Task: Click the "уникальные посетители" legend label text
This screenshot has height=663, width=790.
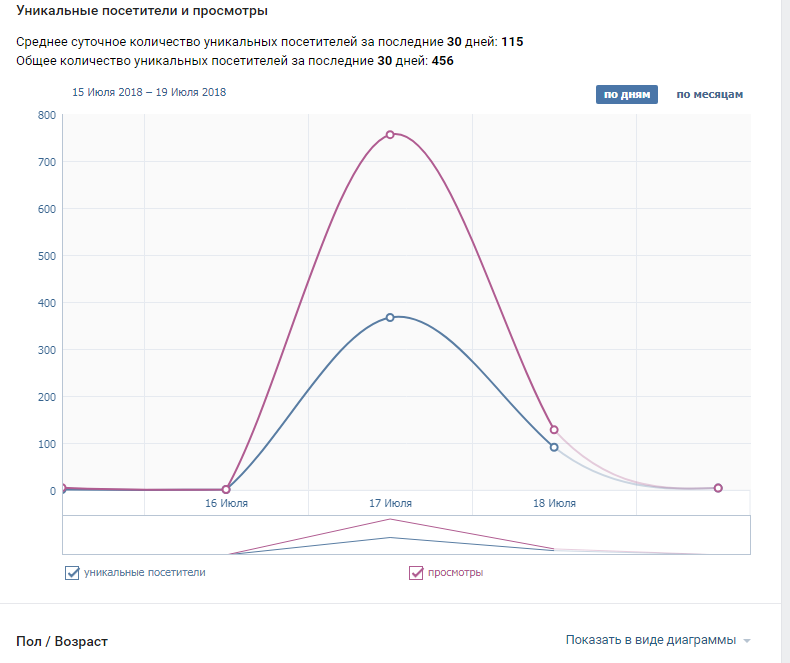Action: tap(145, 573)
